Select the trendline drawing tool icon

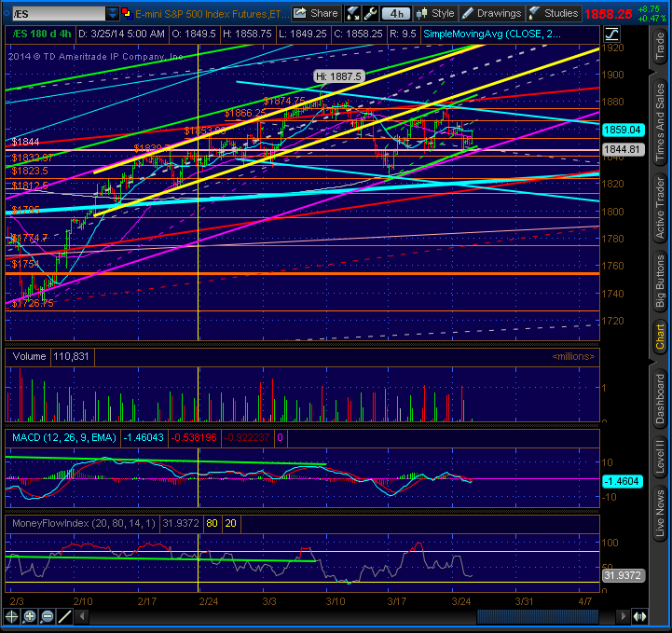pyautogui.click(x=64, y=617)
